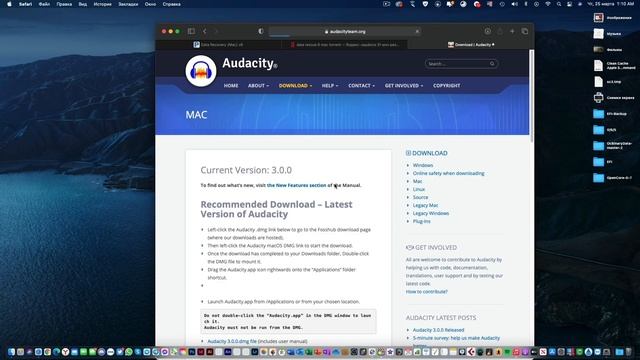
Task: Expand the CONTACT site menu
Action: [x=361, y=86]
